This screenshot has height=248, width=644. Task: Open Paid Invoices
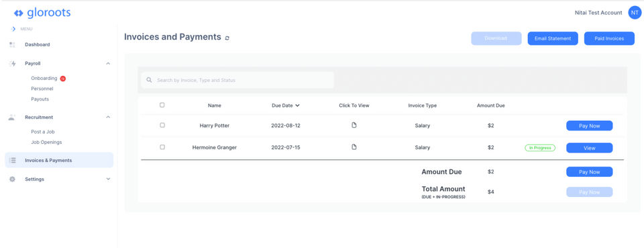[610, 38]
